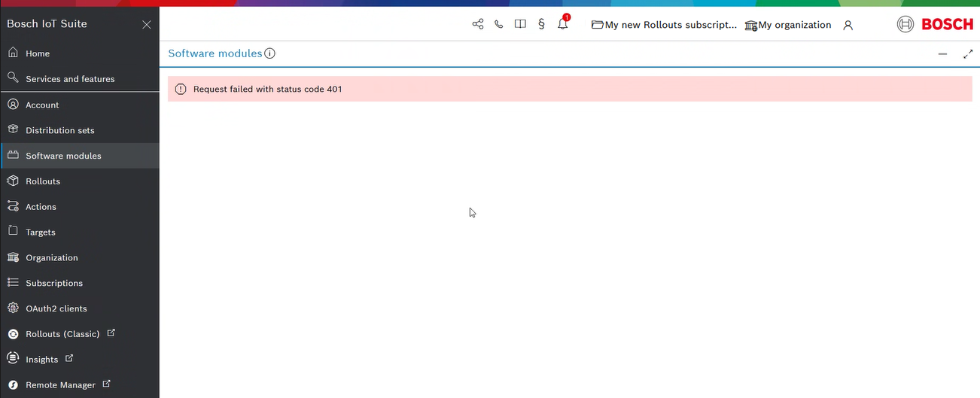Select Distribution sets in sidebar

(x=60, y=130)
